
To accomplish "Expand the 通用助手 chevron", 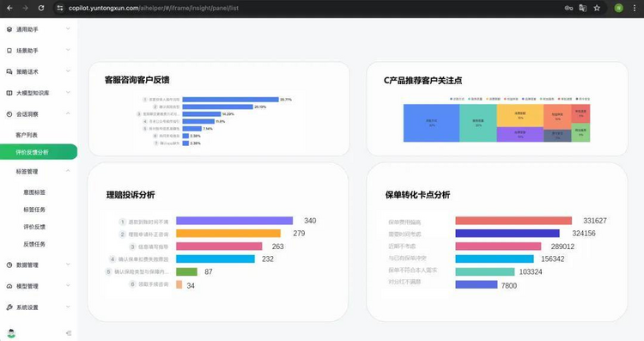I will point(68,28).
